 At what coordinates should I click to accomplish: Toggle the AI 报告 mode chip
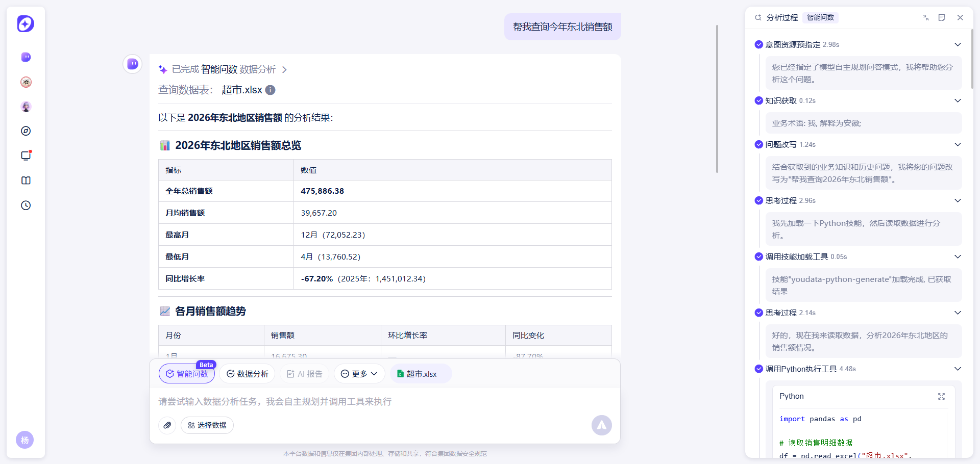click(304, 374)
